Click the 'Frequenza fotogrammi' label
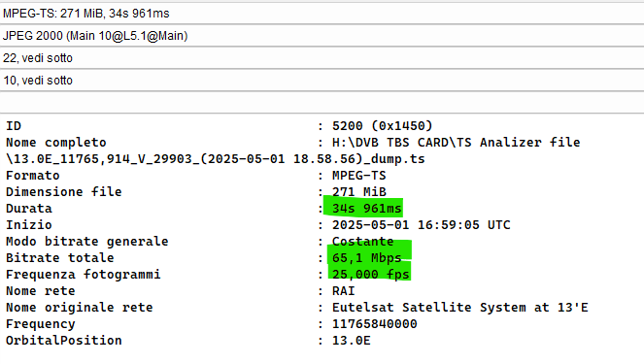Viewport: 644px width, 364px height. [83, 274]
